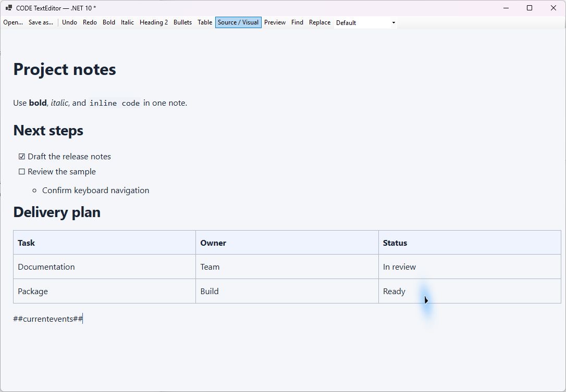Click the Next steps heading
The image size is (566, 392).
click(48, 131)
